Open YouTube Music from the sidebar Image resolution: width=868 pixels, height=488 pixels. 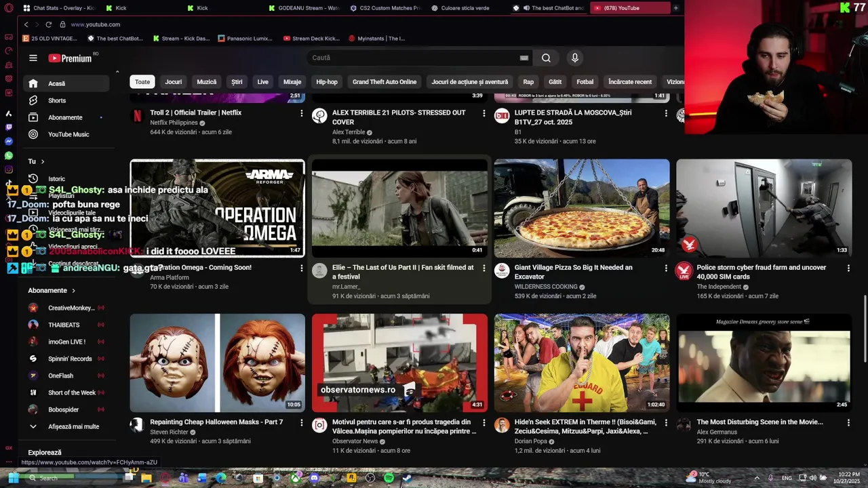coord(66,134)
